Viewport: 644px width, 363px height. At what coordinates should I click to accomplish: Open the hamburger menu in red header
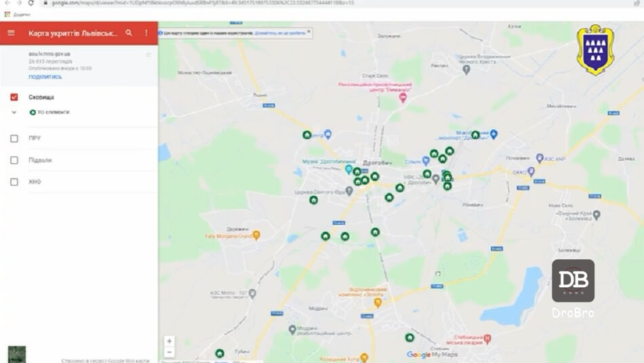(x=11, y=33)
